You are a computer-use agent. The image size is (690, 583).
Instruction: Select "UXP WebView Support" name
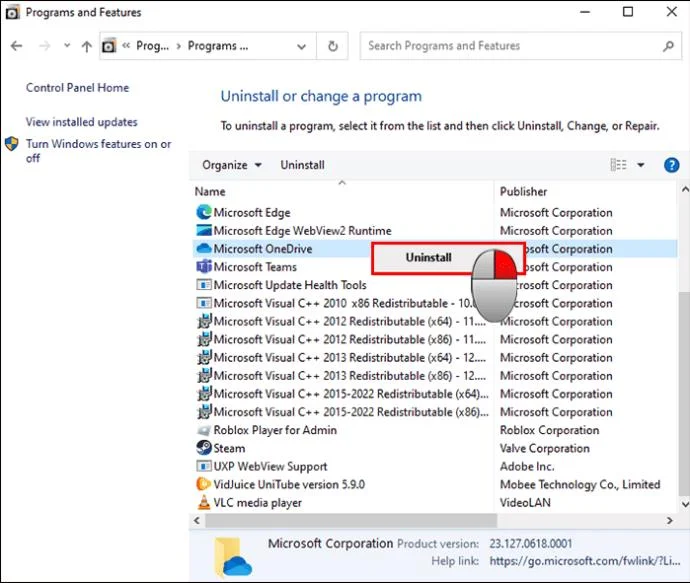tap(270, 466)
